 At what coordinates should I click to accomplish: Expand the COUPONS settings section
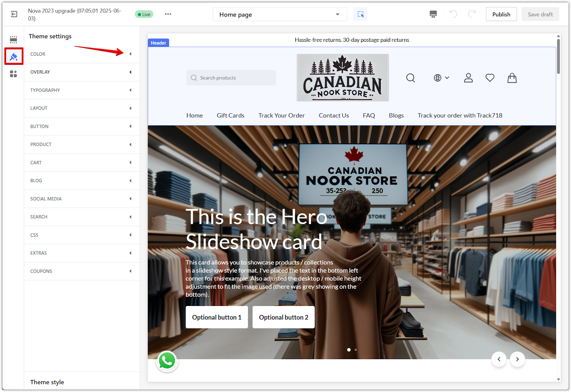82,271
